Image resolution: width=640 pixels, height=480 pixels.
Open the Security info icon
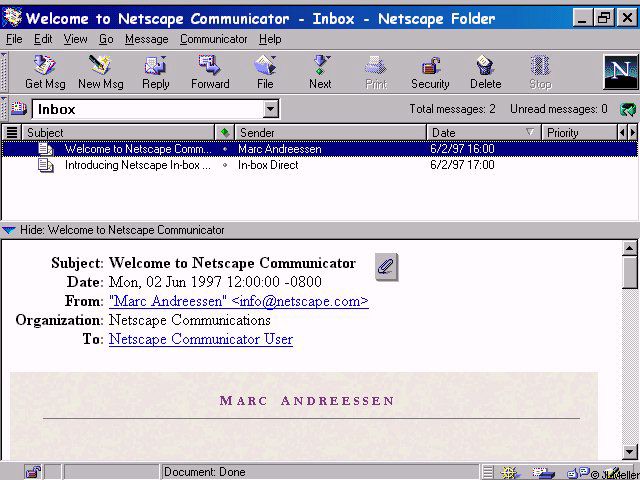[x=430, y=72]
